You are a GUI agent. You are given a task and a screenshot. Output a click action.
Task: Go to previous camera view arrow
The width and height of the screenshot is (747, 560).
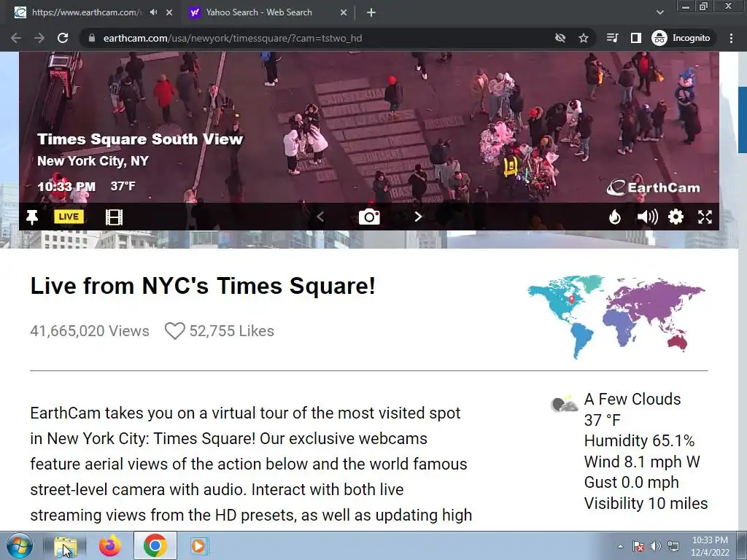tap(320, 217)
